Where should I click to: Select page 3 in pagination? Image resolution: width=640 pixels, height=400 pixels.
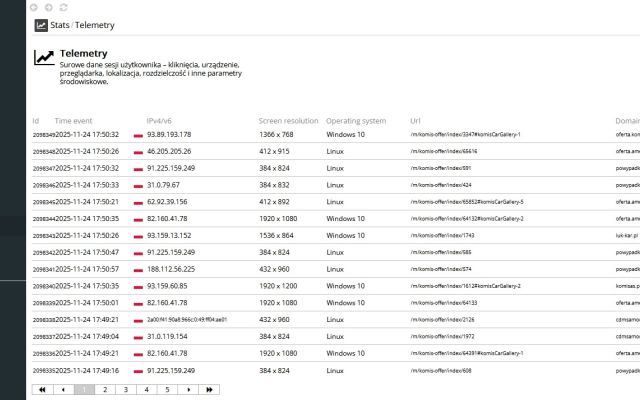click(x=126, y=390)
